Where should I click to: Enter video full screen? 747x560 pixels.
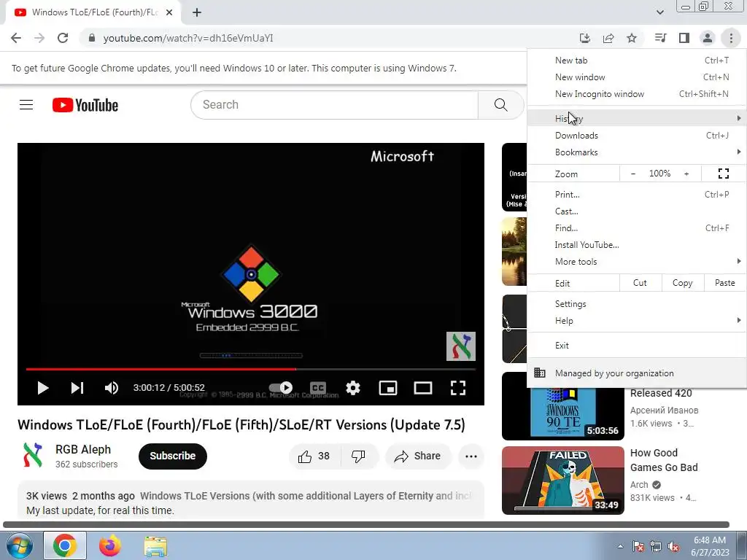click(x=458, y=388)
